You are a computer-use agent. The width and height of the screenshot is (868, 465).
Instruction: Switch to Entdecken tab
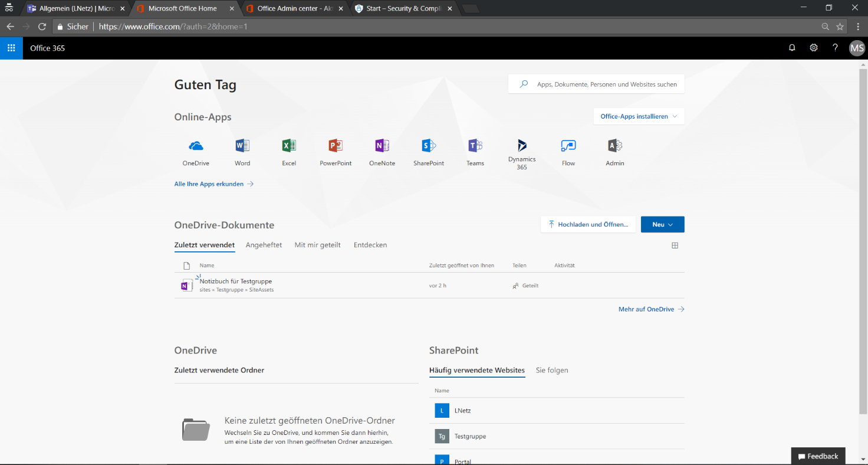click(x=370, y=245)
